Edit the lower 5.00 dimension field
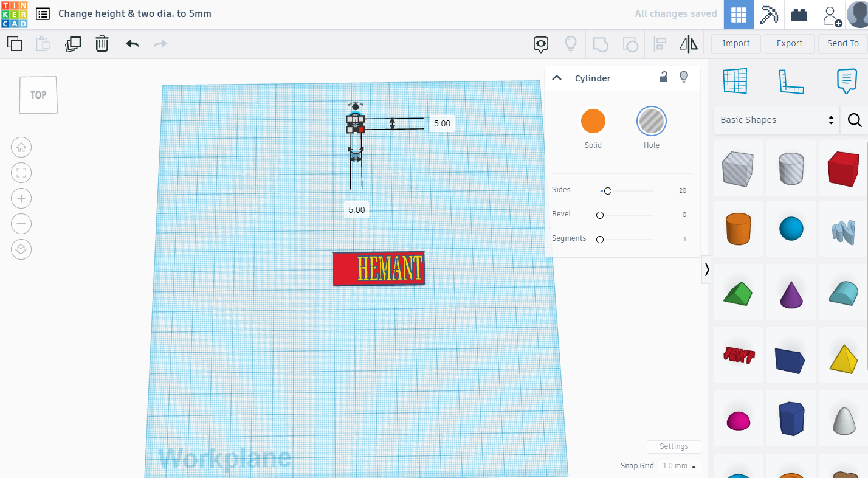 [357, 210]
